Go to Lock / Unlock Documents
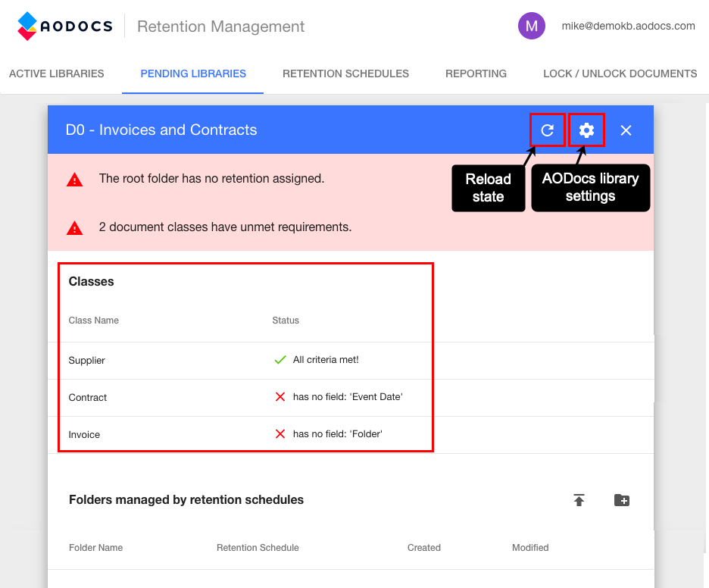The width and height of the screenshot is (709, 588). click(620, 73)
